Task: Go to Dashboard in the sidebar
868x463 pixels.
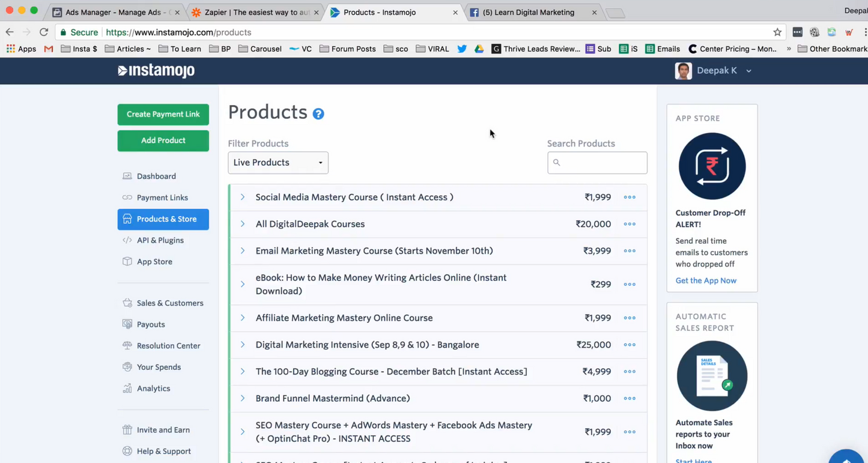Action: pos(156,177)
